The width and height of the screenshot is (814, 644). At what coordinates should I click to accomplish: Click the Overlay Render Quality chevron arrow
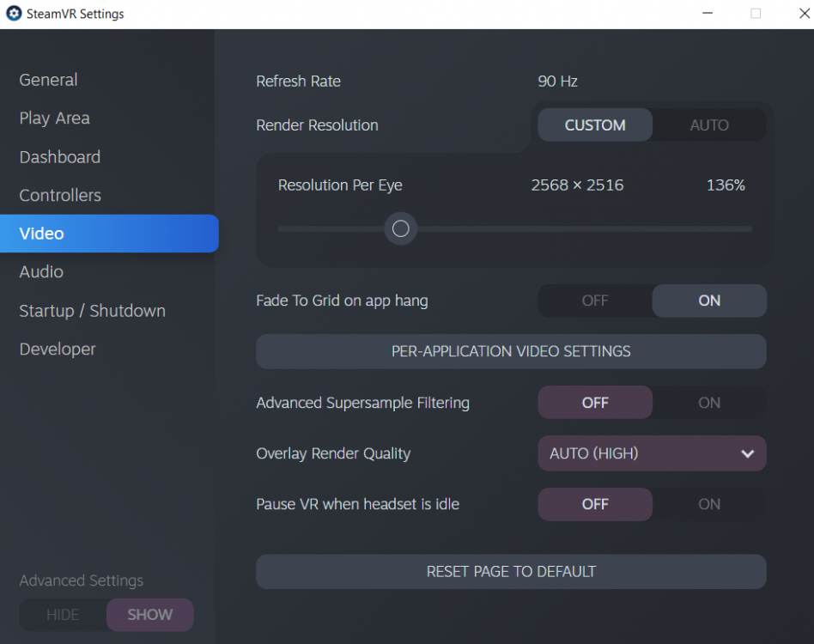(747, 453)
